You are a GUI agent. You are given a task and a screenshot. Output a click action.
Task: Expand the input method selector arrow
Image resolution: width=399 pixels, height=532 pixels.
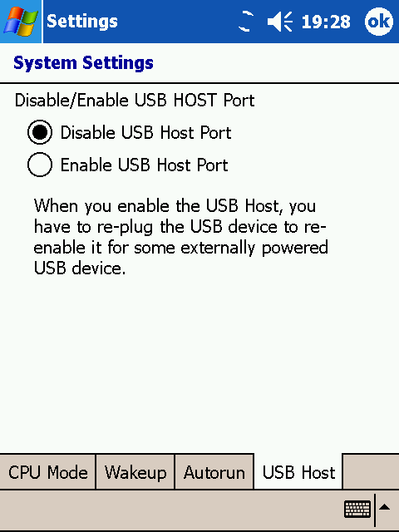click(x=384, y=508)
